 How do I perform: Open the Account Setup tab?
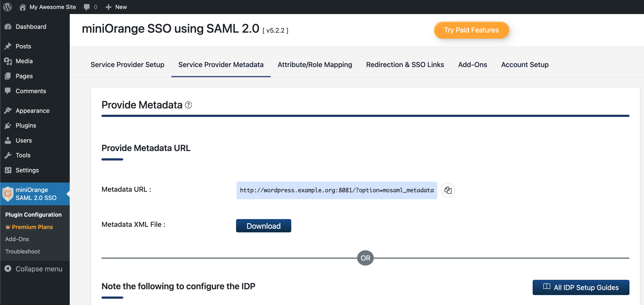525,64
